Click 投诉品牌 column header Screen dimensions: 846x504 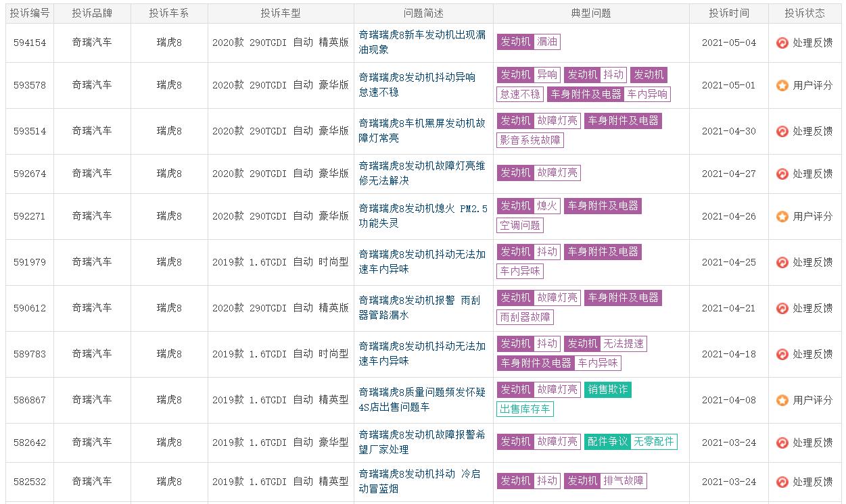click(93, 13)
